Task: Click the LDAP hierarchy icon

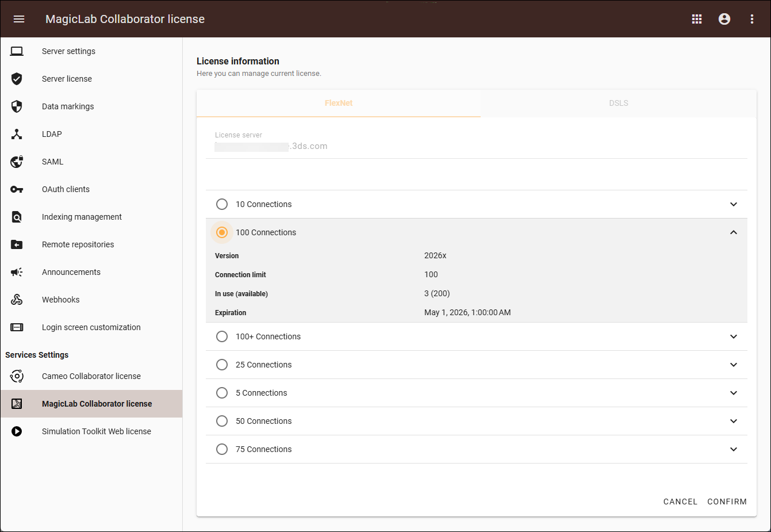Action: 17,134
